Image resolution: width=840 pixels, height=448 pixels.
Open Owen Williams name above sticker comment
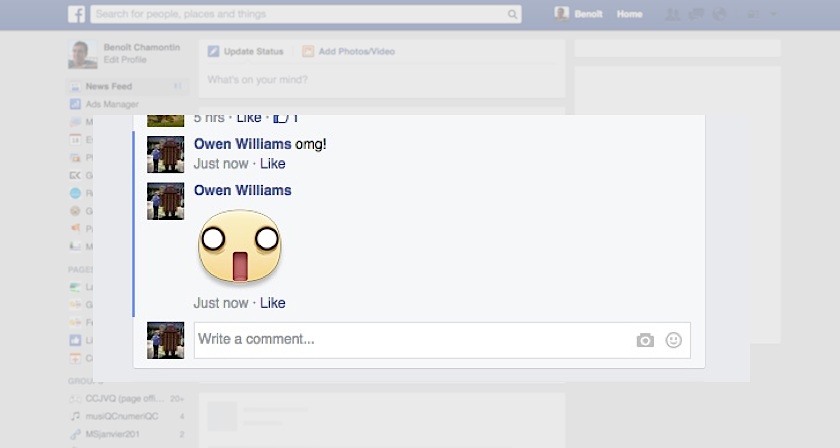pyautogui.click(x=243, y=190)
